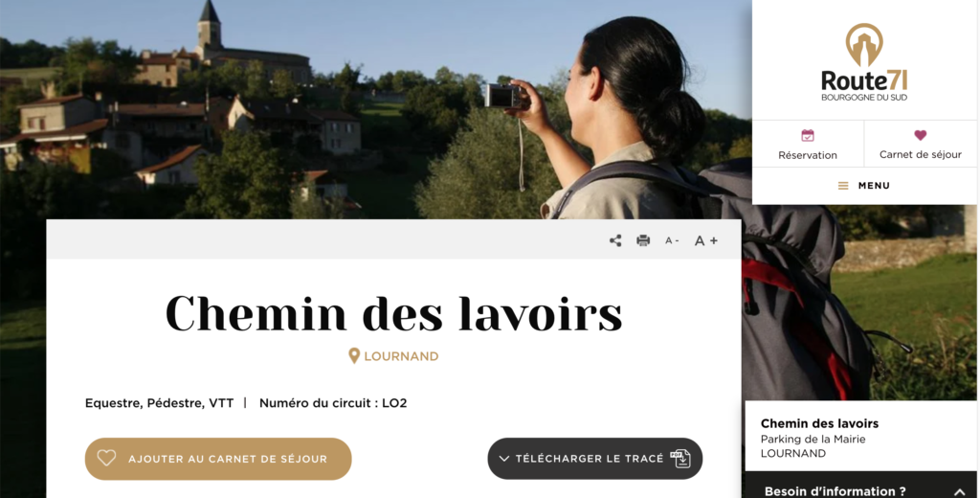
Task: Click the location pin icon near Lournand
Action: pos(354,356)
